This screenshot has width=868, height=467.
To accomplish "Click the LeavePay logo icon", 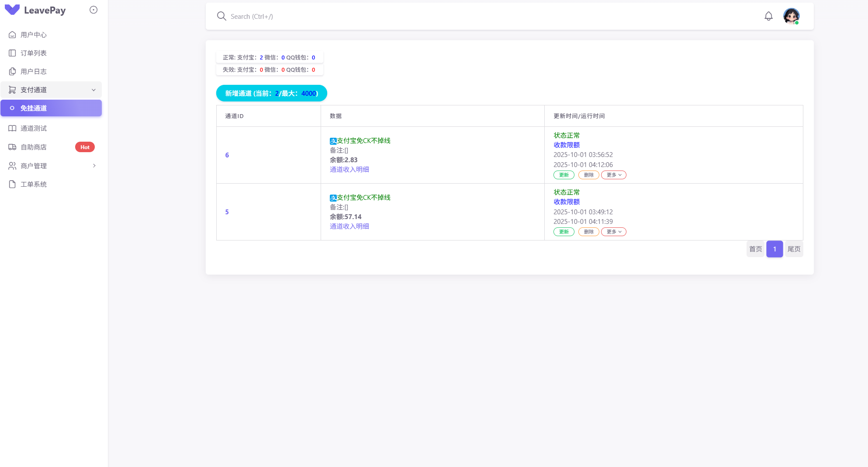I will pos(12,10).
